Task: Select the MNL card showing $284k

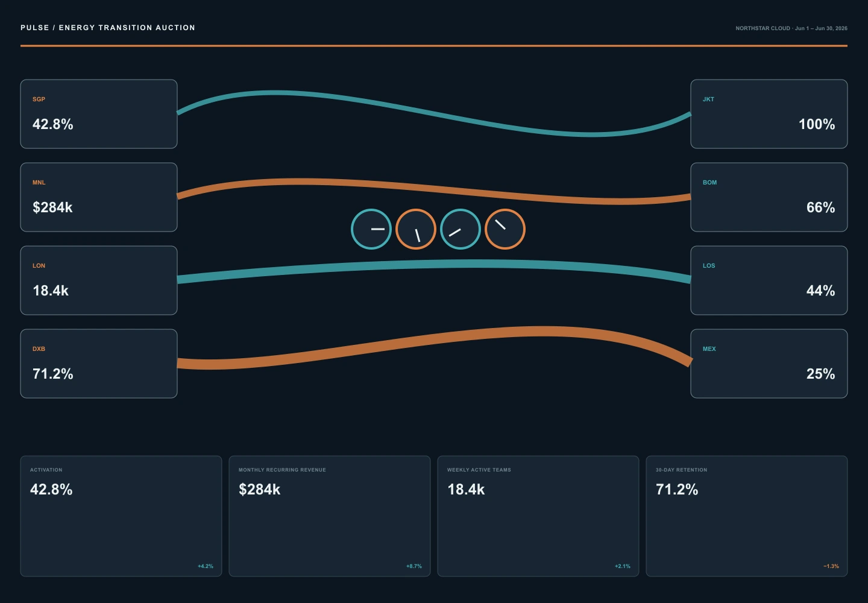Action: (99, 197)
